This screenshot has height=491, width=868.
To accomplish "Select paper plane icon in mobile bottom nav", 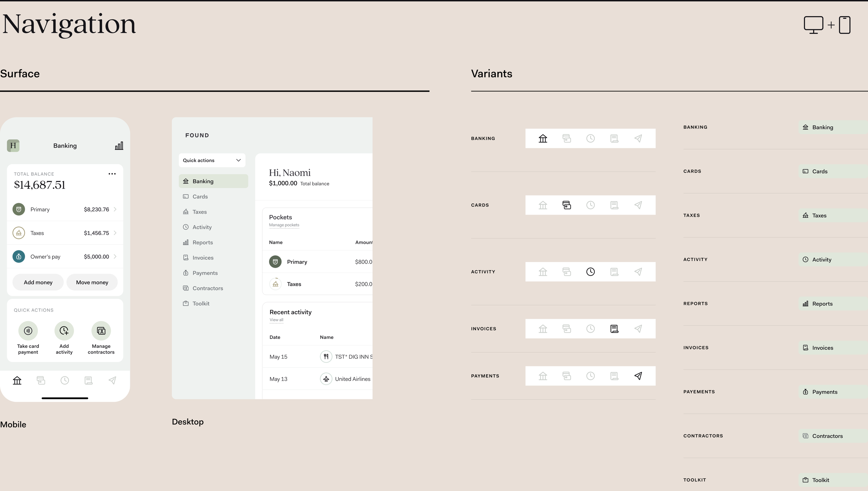I will pyautogui.click(x=112, y=381).
